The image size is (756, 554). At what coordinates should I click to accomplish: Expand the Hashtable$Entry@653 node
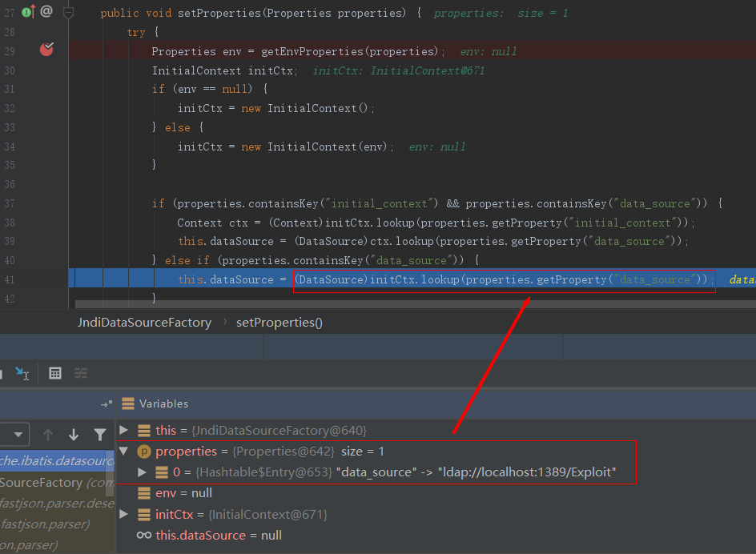tap(142, 472)
